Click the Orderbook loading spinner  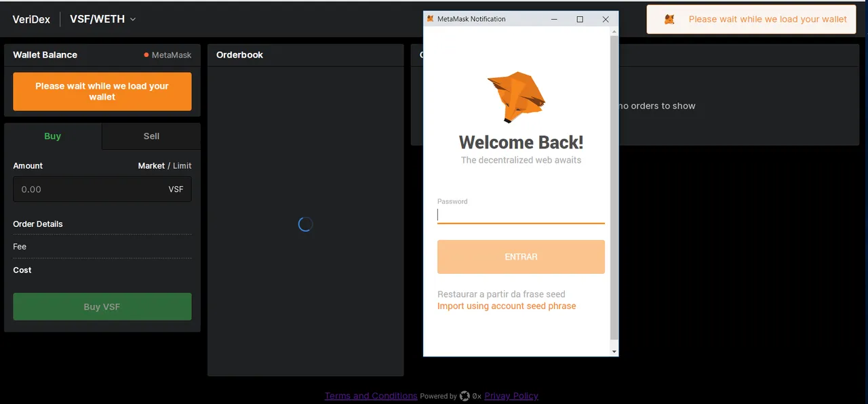click(x=305, y=224)
